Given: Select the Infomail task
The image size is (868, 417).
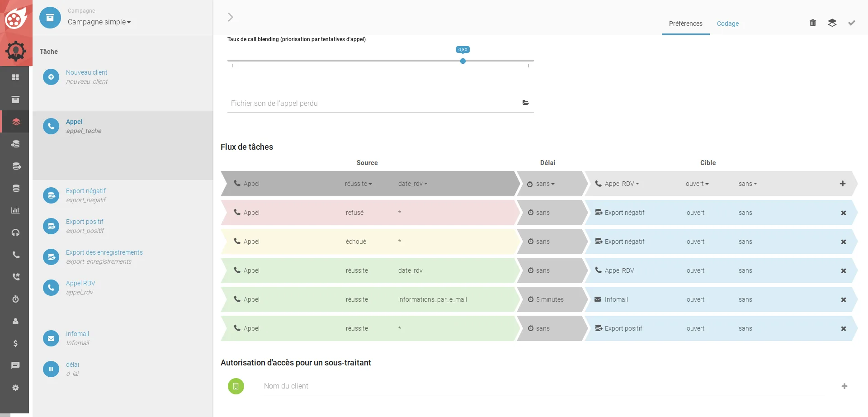Looking at the screenshot, I should [x=123, y=338].
